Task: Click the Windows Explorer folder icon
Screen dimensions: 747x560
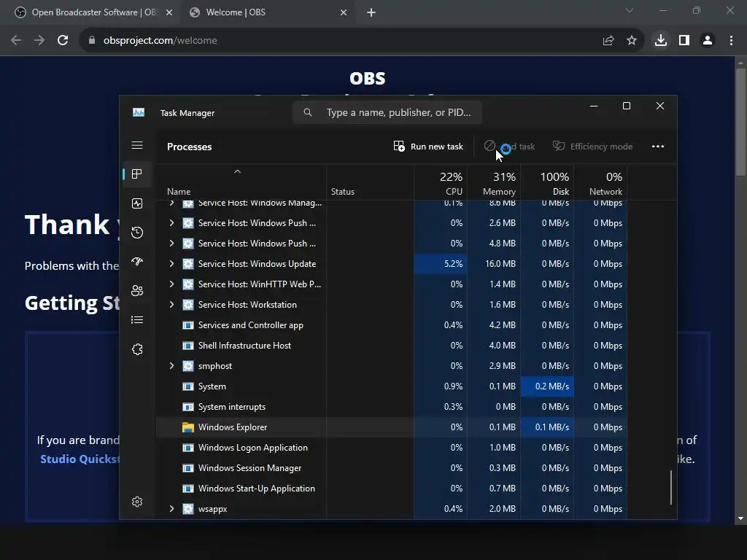Action: [x=188, y=427]
